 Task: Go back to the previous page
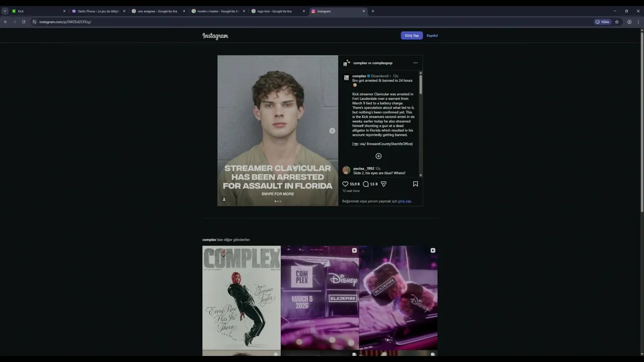point(6,22)
